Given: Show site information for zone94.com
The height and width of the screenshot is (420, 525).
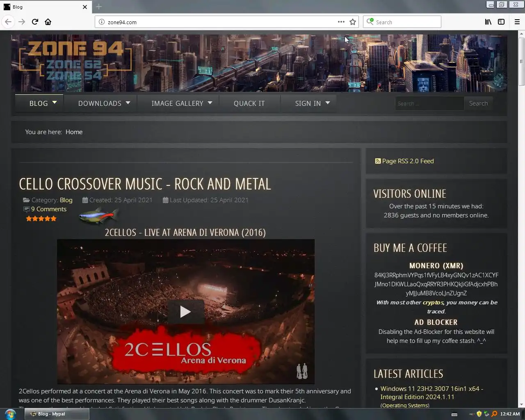Looking at the screenshot, I should (102, 22).
